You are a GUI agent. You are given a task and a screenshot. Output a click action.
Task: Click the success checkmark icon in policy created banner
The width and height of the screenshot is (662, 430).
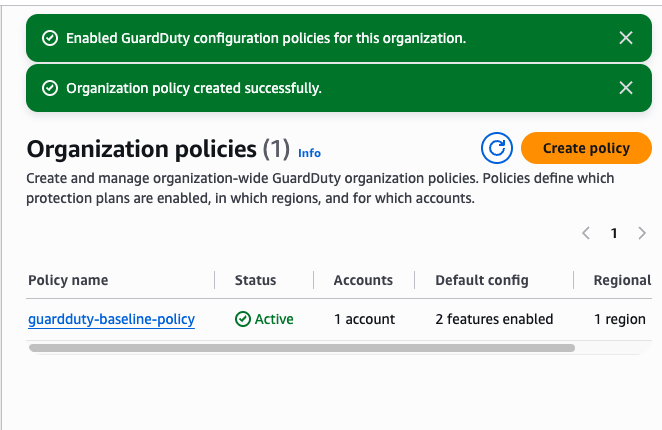click(50, 88)
